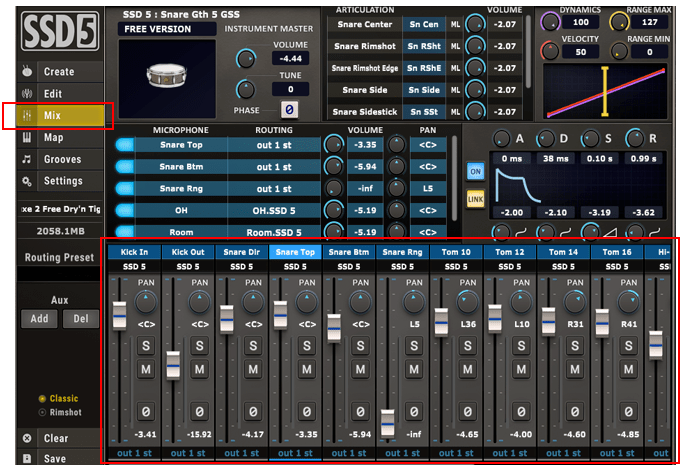Click the Release (R) envelope knob
Viewport: 685px width, 470px height.
pos(634,138)
